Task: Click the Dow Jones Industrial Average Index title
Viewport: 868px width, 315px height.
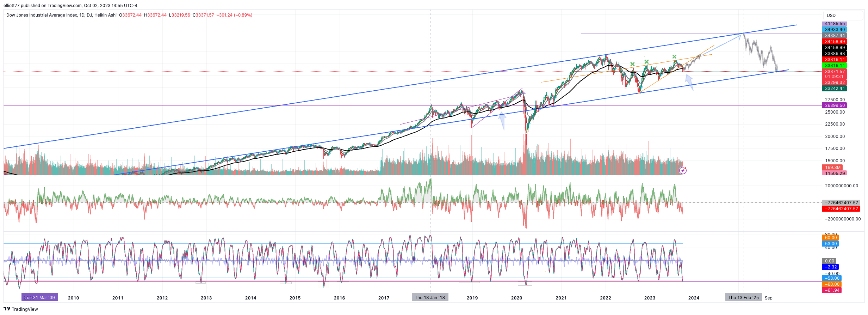Action: coord(42,15)
